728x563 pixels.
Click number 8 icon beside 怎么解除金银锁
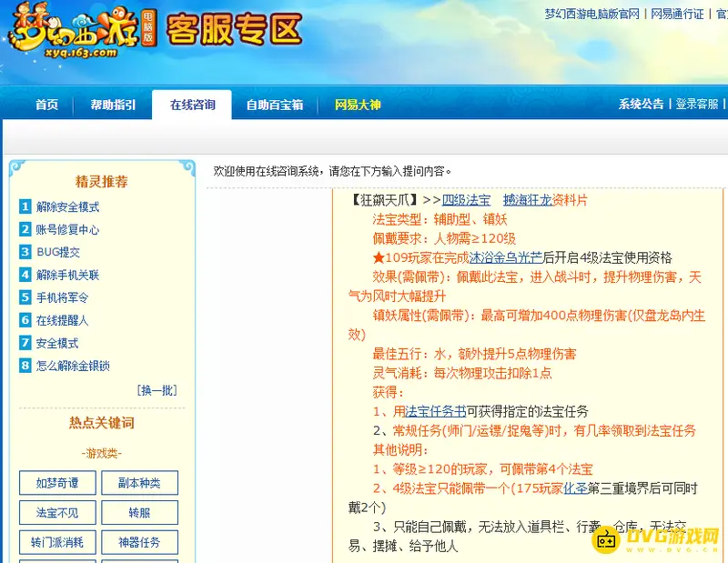pyautogui.click(x=25, y=366)
